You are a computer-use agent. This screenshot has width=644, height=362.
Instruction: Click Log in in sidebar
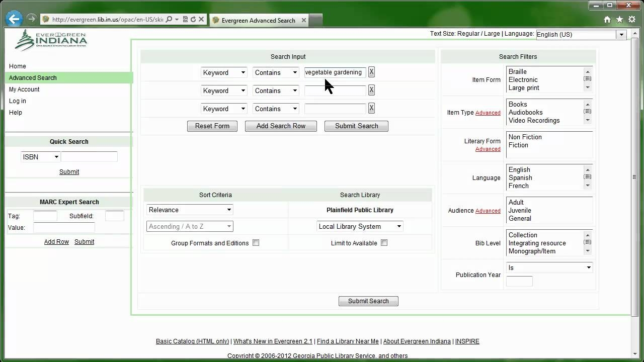pos(18,101)
